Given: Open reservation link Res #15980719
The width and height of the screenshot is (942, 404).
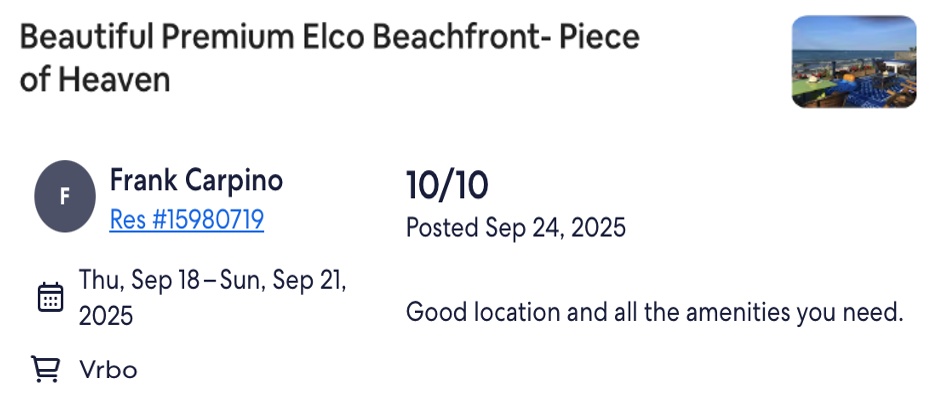Looking at the screenshot, I should point(187,220).
